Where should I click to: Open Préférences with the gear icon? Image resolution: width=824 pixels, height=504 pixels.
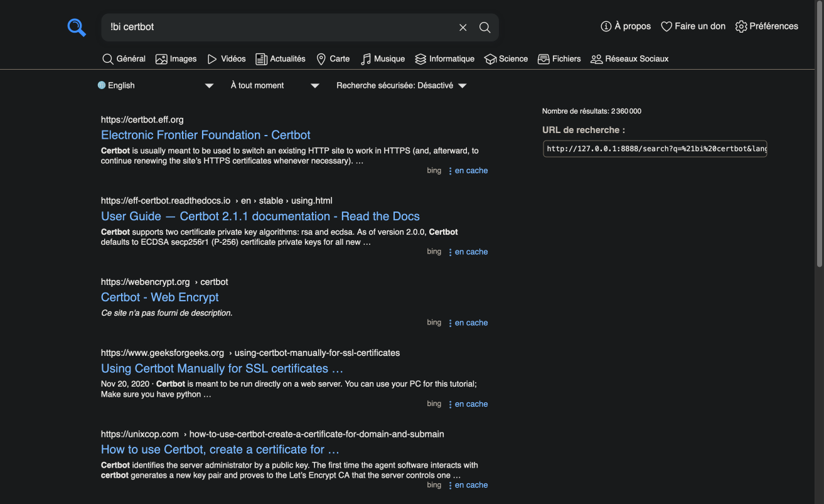(x=741, y=26)
